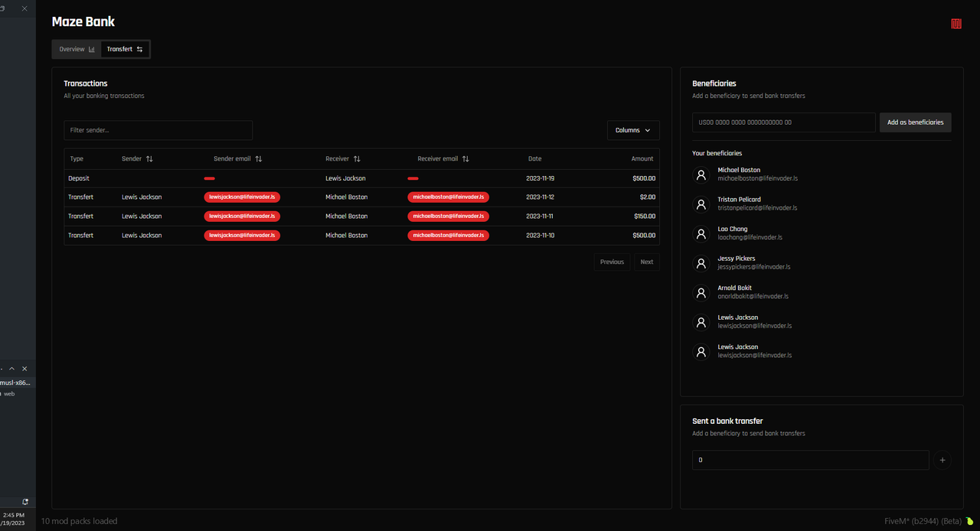
Task: Click sender email badge on 2023-11-10 row
Action: click(x=242, y=236)
